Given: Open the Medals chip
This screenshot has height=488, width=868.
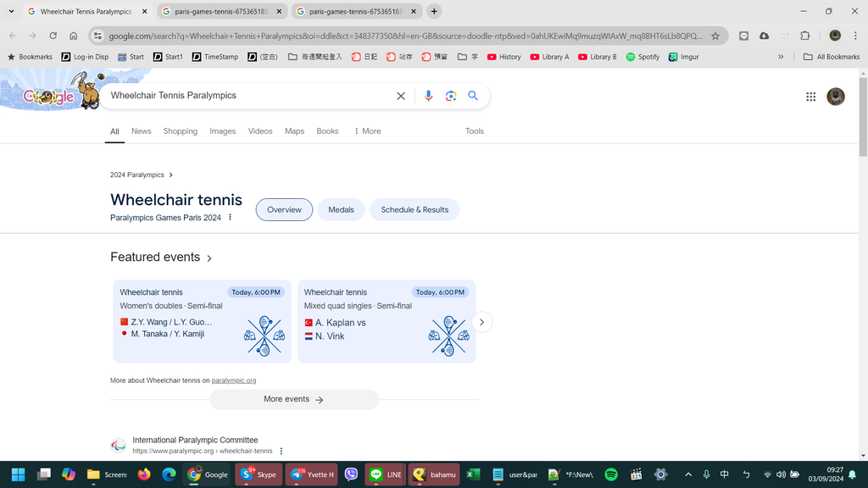Looking at the screenshot, I should [341, 210].
